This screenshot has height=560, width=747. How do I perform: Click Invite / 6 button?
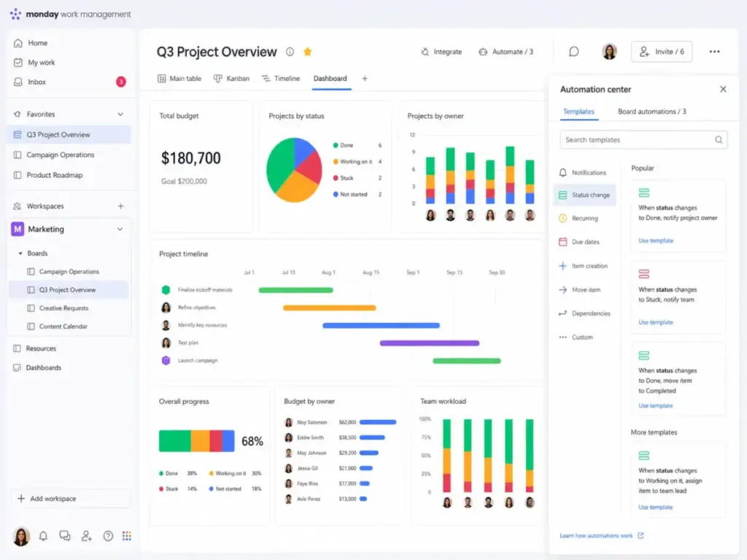point(662,52)
